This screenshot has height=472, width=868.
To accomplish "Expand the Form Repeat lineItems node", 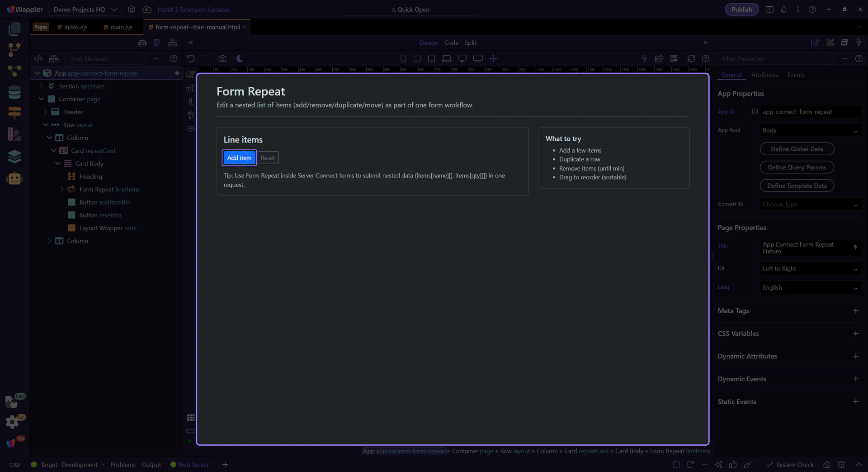I will 62,189.
